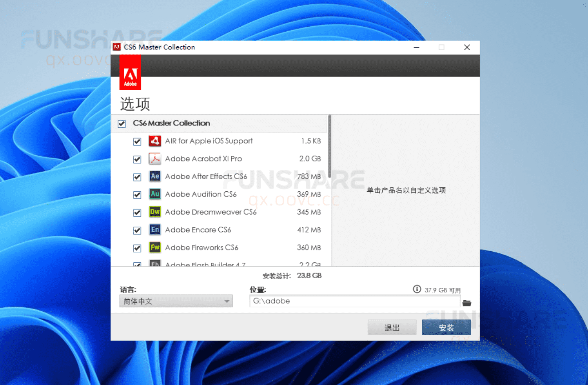
Task: Deselect Adobe After Effects CS6 checkbox
Action: (x=137, y=177)
